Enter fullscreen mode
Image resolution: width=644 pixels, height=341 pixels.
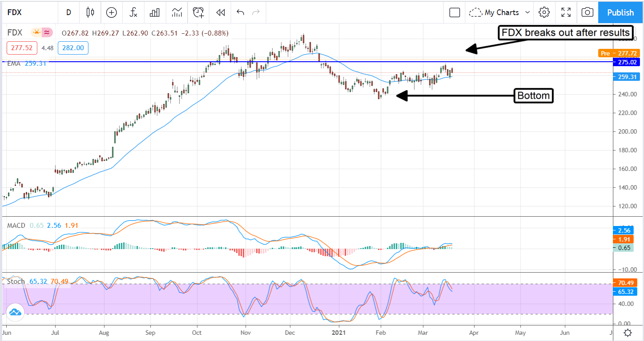pyautogui.click(x=566, y=12)
